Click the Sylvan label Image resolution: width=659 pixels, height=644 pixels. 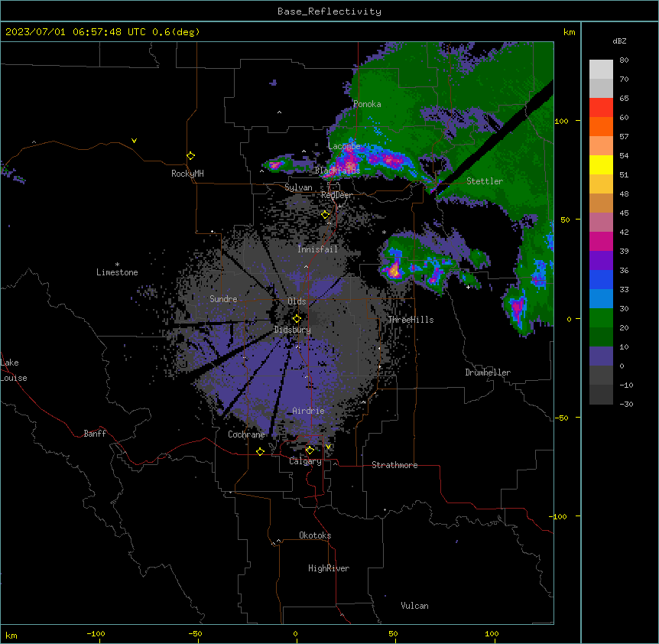tap(298, 187)
